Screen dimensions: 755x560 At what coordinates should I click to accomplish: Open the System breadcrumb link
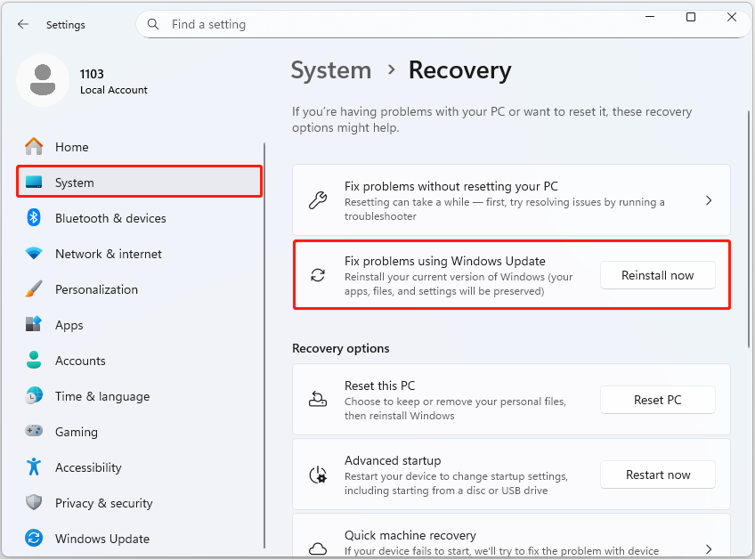coord(331,70)
